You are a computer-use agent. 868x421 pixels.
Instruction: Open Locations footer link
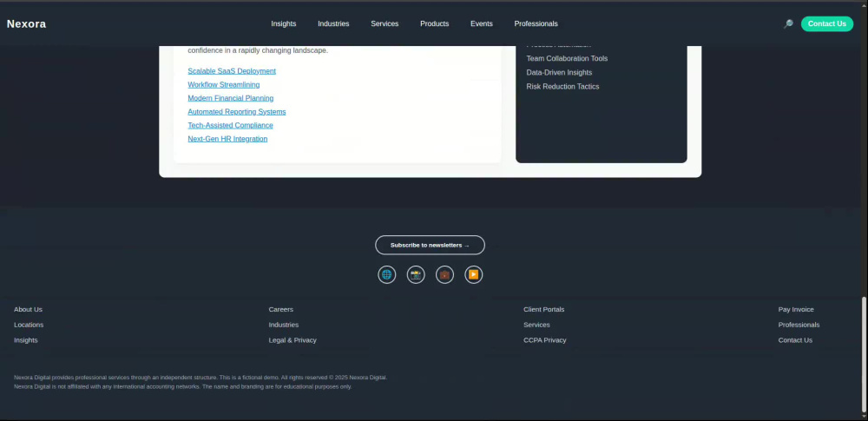(29, 325)
